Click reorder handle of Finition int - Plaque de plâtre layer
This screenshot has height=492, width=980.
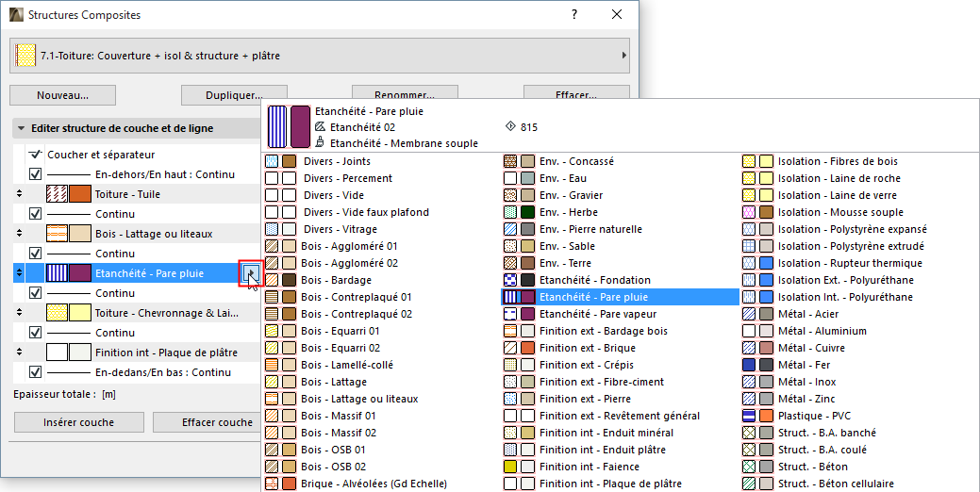(x=20, y=353)
